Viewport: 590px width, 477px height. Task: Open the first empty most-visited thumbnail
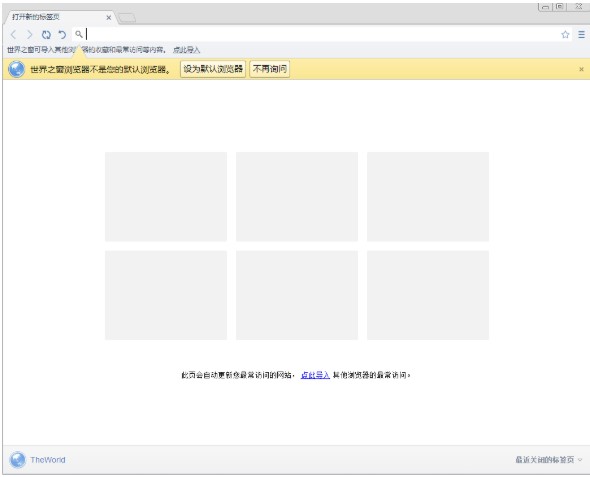166,196
